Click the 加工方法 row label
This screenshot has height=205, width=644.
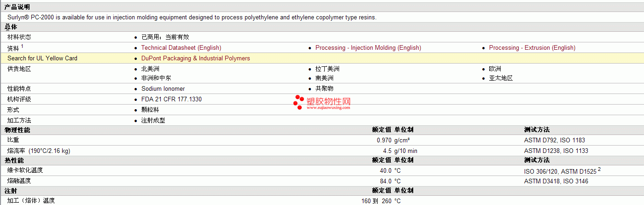click(x=19, y=120)
